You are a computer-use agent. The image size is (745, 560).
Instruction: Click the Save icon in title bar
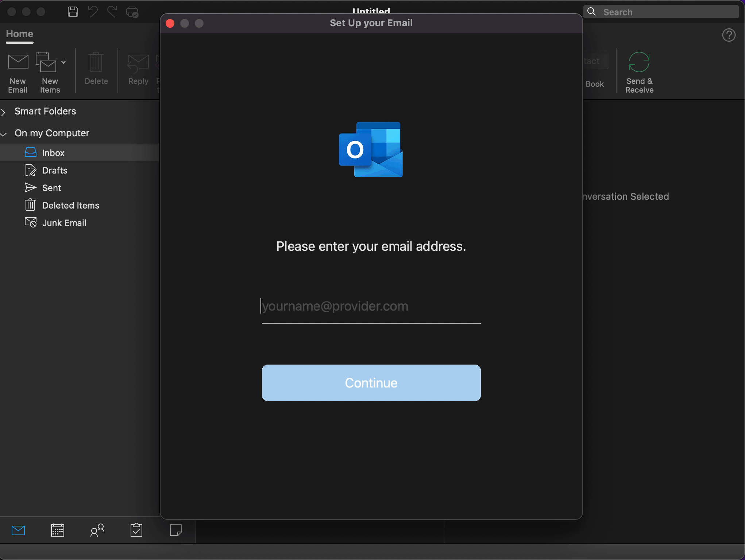point(73,12)
